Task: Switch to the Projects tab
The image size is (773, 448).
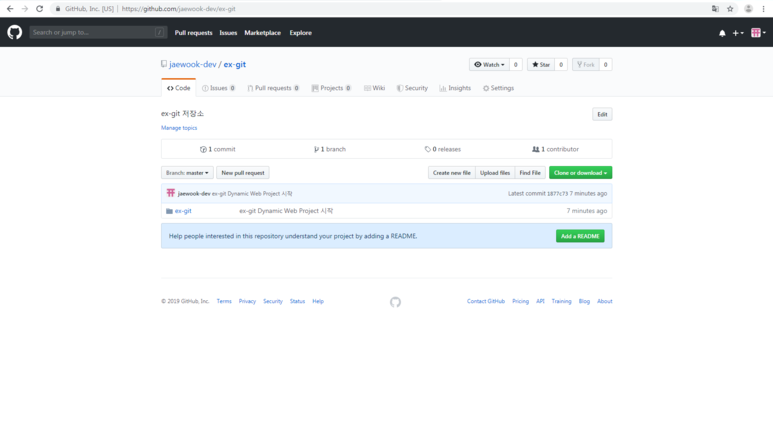Action: click(331, 88)
